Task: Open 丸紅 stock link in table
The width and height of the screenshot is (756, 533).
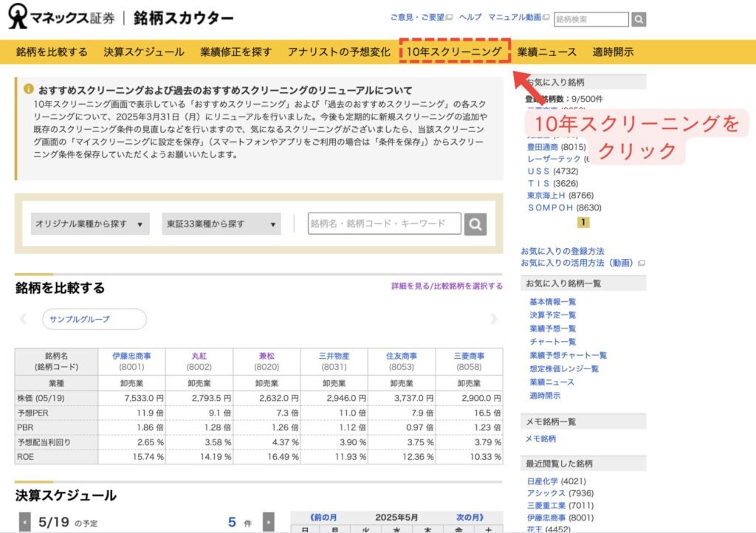Action: tap(199, 356)
